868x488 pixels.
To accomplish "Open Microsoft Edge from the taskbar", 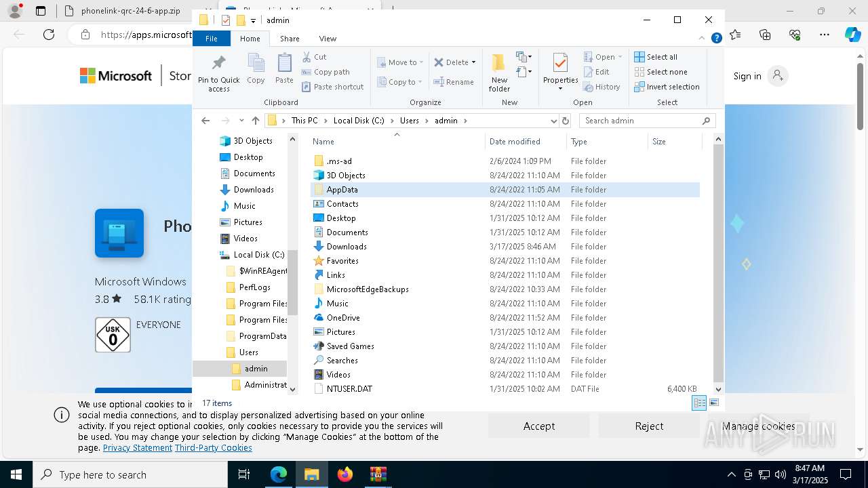I will (x=279, y=474).
